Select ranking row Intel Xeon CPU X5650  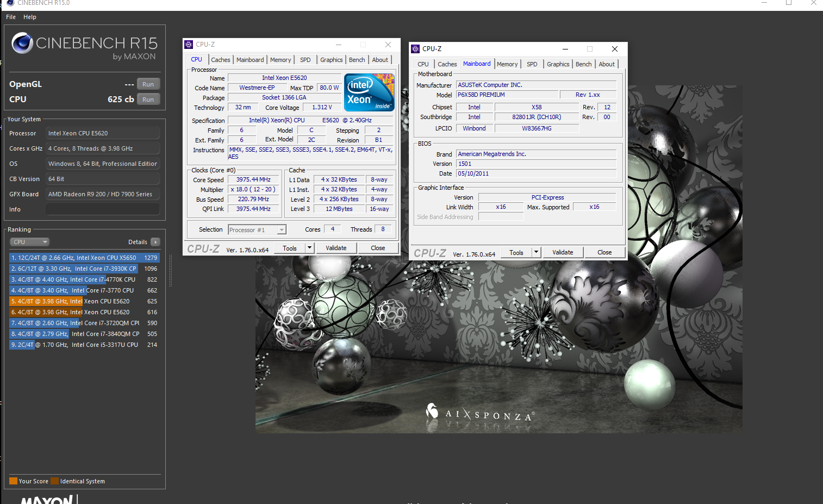click(x=84, y=258)
